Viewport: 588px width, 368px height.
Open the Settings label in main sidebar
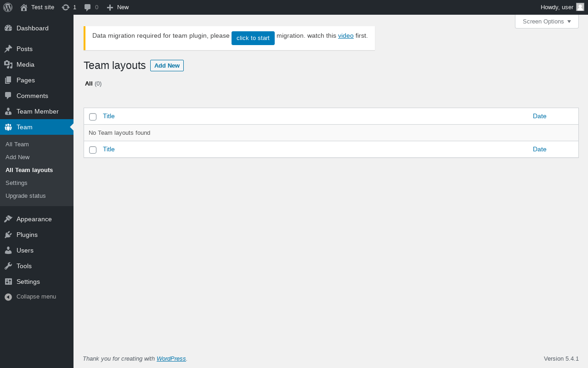(x=28, y=282)
